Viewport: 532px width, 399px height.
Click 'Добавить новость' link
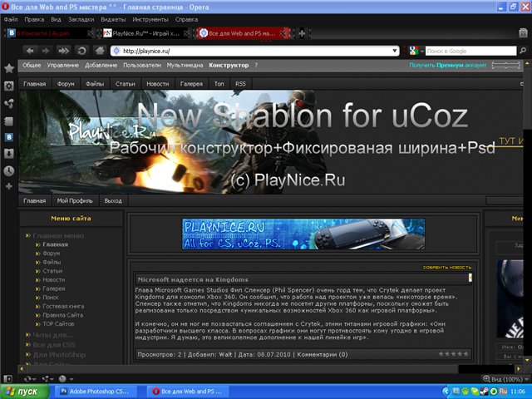coord(447,268)
